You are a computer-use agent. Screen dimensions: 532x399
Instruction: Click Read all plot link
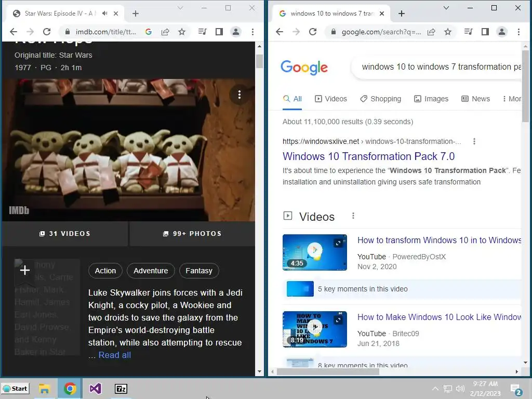point(115,355)
